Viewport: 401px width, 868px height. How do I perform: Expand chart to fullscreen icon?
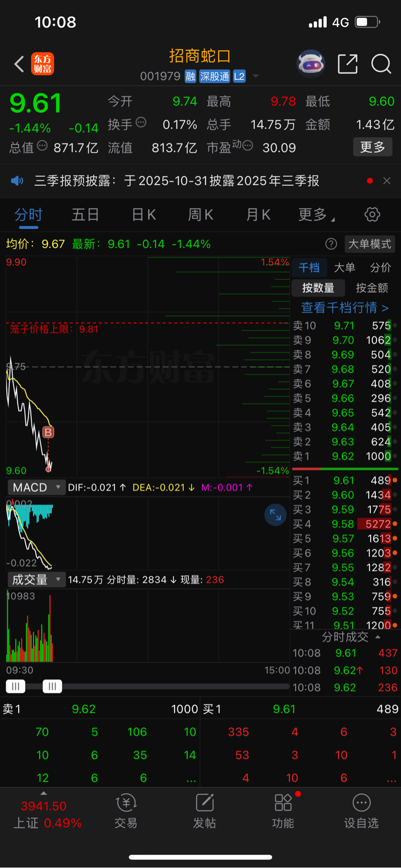click(275, 515)
